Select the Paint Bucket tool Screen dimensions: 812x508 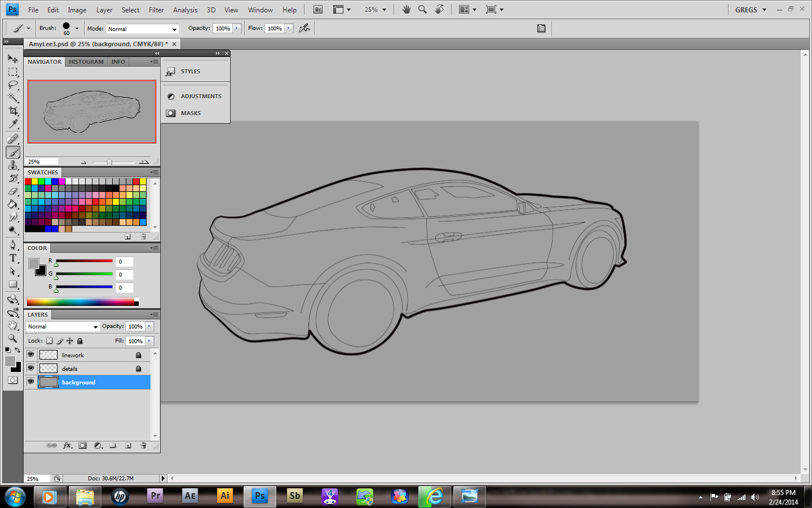[x=13, y=204]
